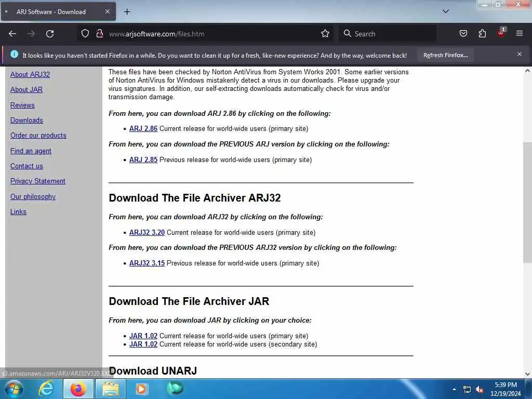This screenshot has width=532, height=399.
Task: Expand the list all tabs dropdown
Action: click(x=445, y=11)
